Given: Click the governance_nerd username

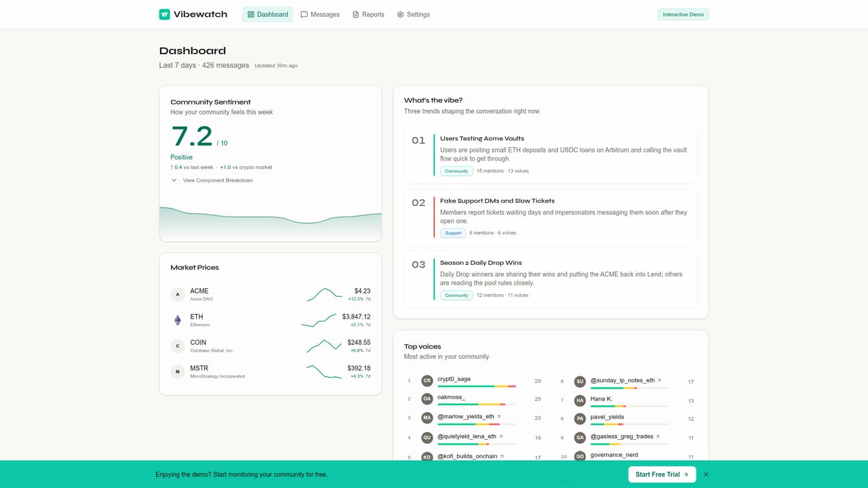Looking at the screenshot, I should tap(614, 455).
